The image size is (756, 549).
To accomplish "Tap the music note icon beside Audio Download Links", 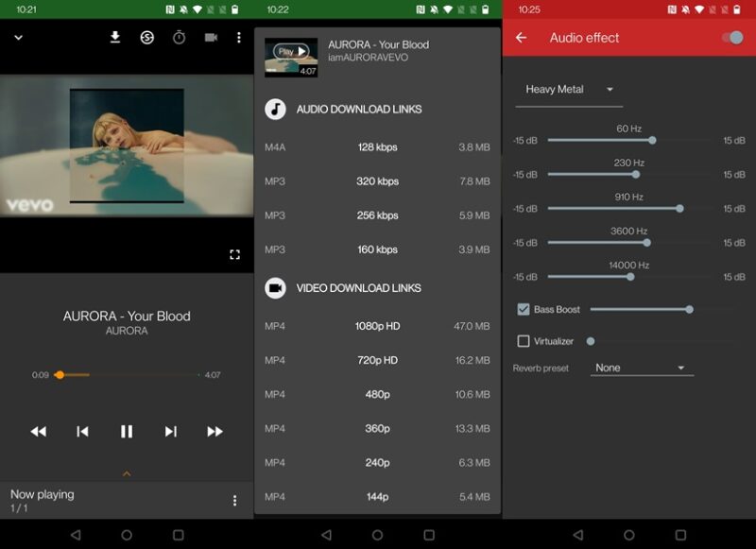I will click(x=275, y=109).
